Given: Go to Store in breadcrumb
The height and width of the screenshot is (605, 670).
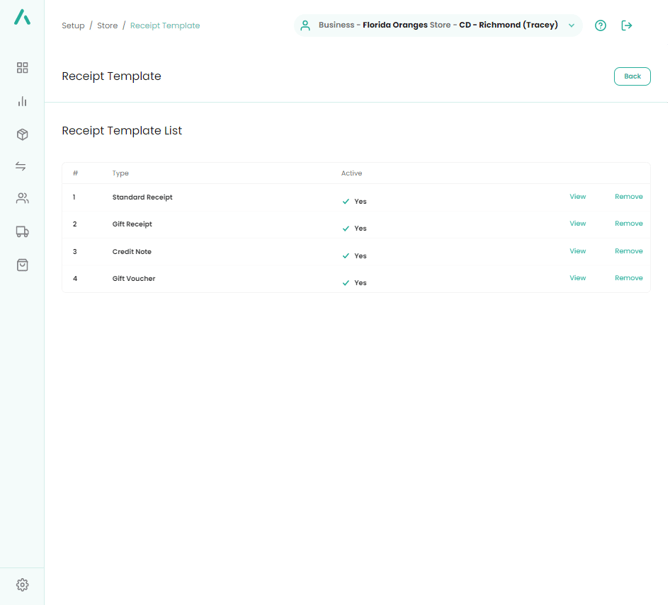Looking at the screenshot, I should click(107, 26).
